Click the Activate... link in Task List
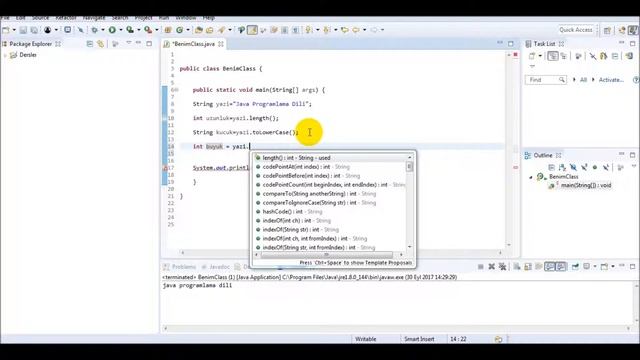The image size is (640, 360). click(x=611, y=80)
